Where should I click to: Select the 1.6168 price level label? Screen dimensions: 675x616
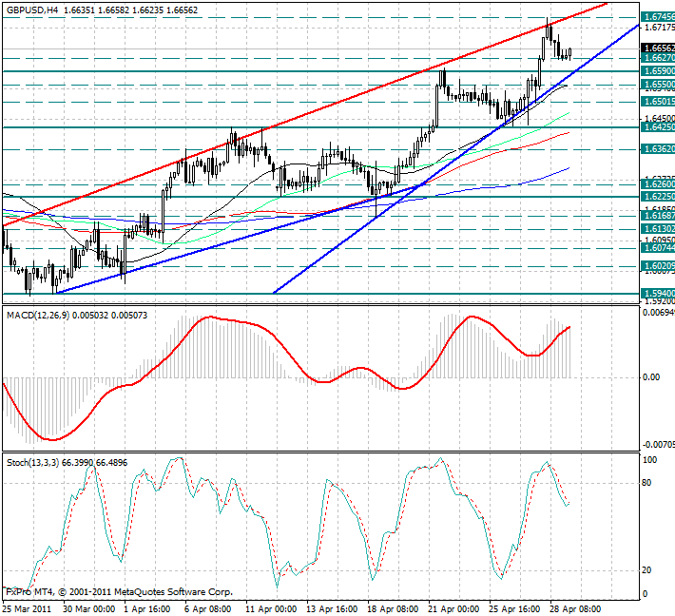(x=658, y=216)
